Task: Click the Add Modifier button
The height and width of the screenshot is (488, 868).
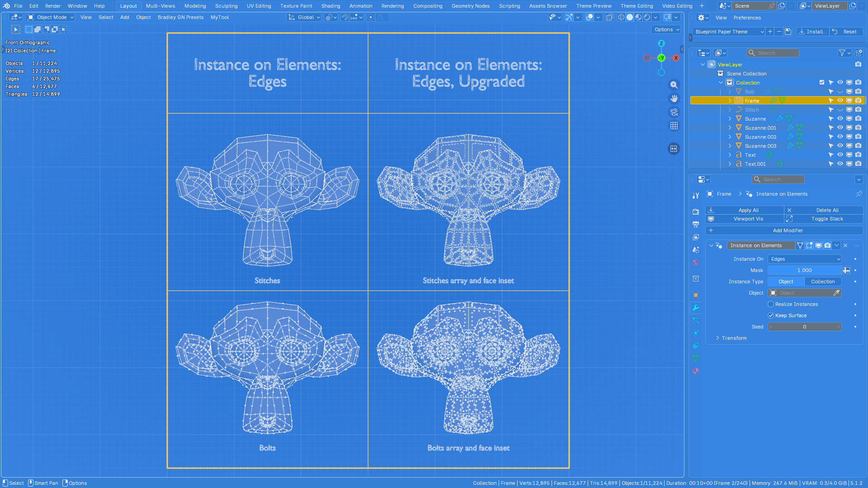Action: (x=784, y=230)
